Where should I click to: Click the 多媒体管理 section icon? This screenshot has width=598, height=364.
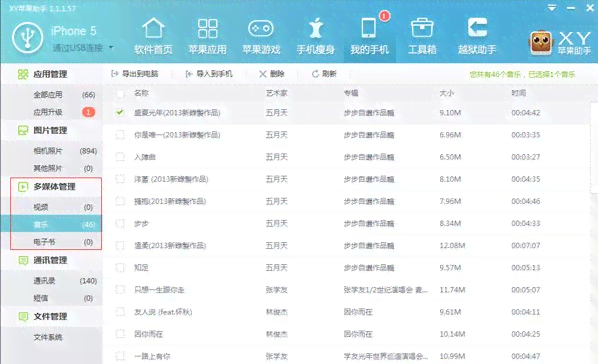[x=23, y=187]
